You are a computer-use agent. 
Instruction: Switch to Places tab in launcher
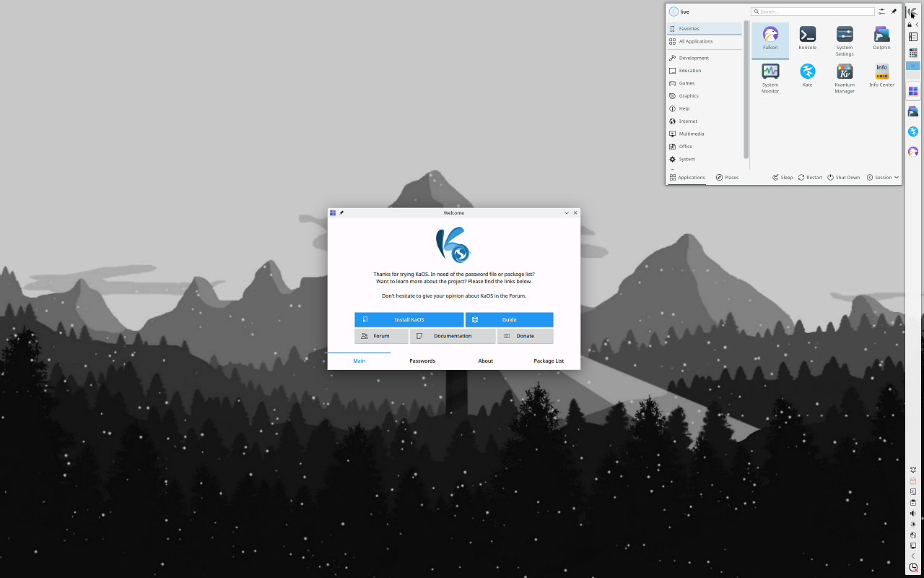coord(727,177)
